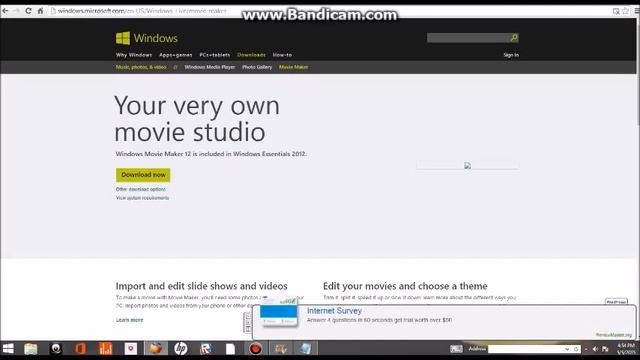
Task: Open the Windows Start button
Action: 8,349
